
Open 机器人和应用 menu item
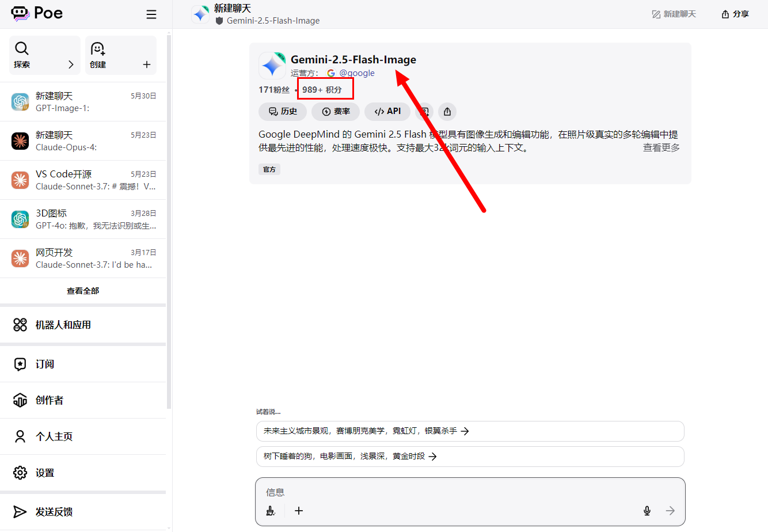point(83,325)
